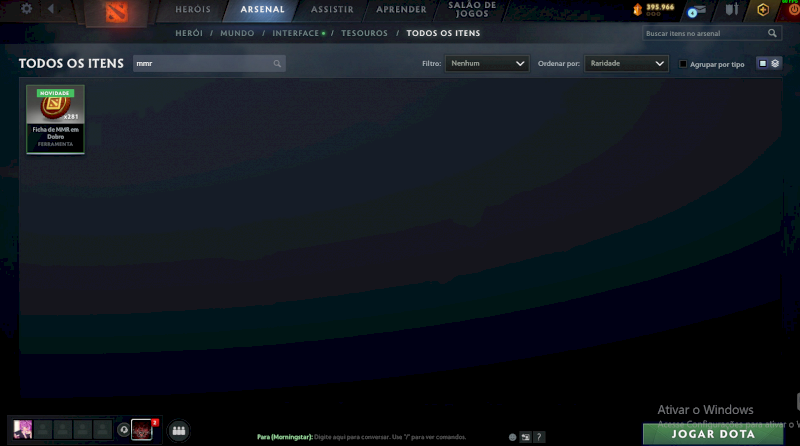Switch to stacked layers view icon

pos(775,63)
